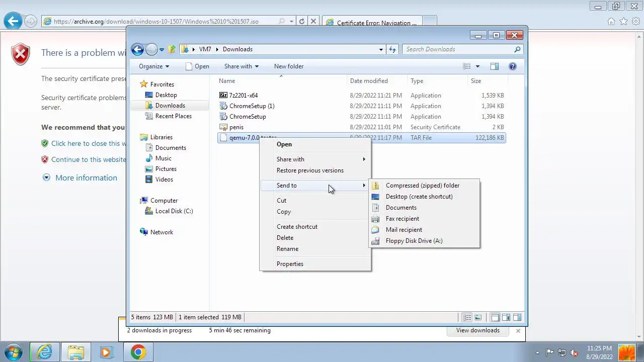Click Desktop (create shortcut) icon
The width and height of the screenshot is (644, 362).
(x=375, y=197)
